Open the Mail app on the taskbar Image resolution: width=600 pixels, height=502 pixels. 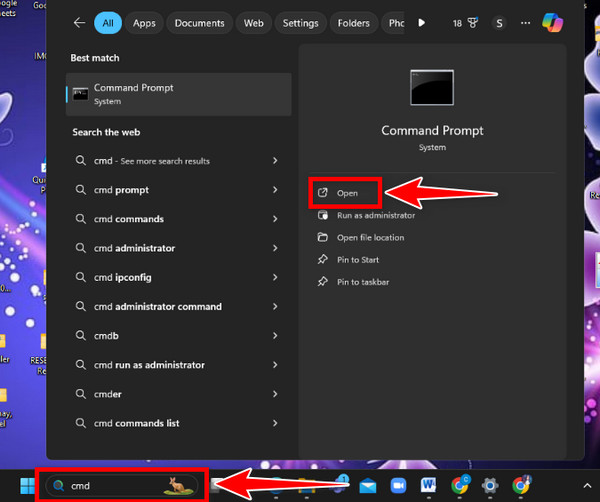click(x=368, y=486)
